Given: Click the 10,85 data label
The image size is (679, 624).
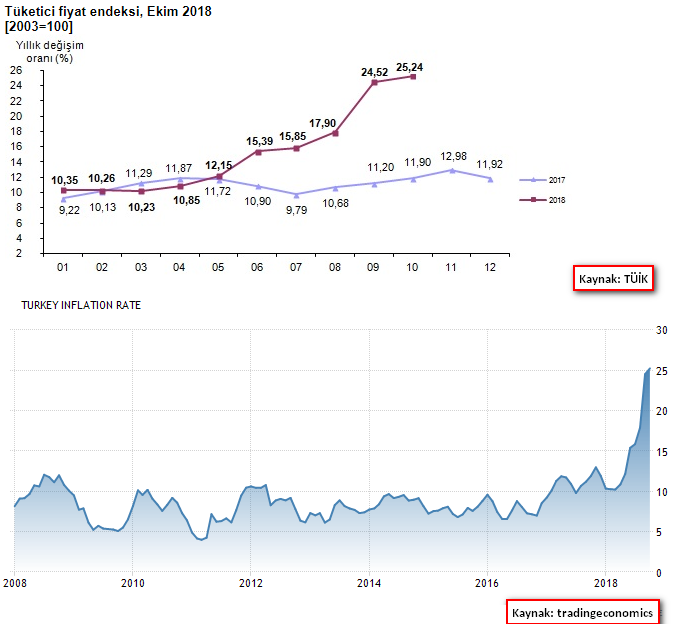Looking at the screenshot, I should point(186,200).
